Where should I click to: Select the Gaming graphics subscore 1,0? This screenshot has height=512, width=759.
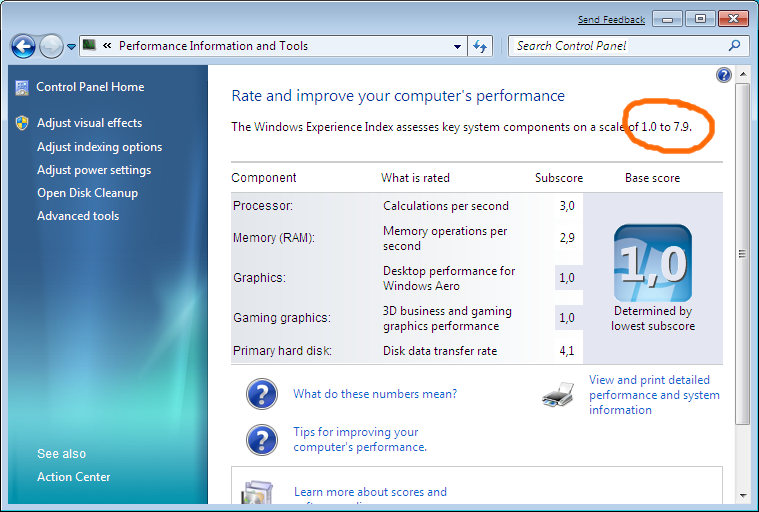(567, 318)
